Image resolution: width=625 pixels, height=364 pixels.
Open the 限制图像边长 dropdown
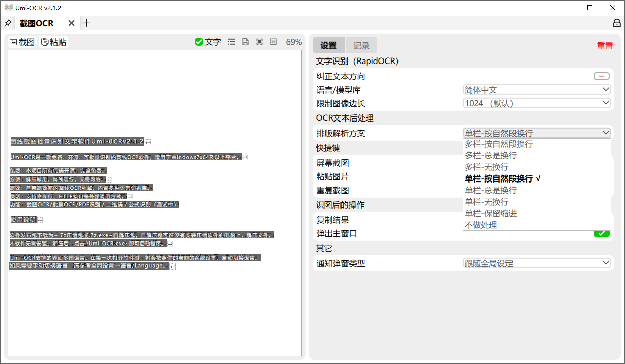(537, 103)
